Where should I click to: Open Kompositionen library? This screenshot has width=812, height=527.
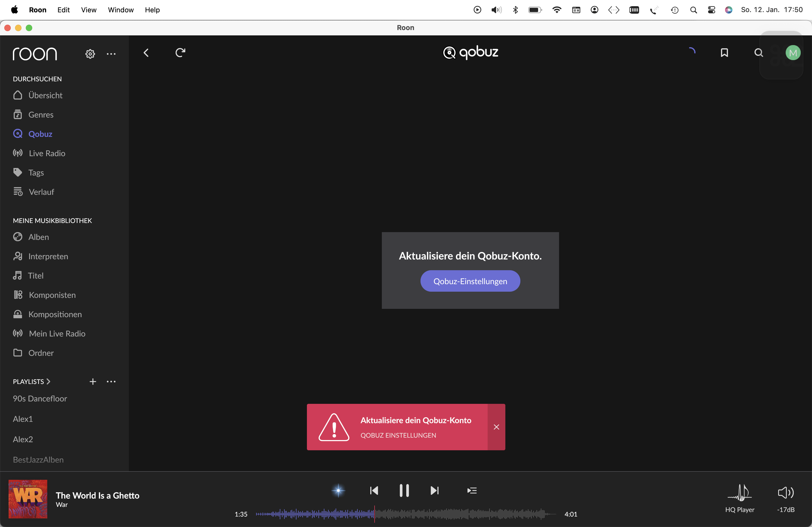(47, 314)
